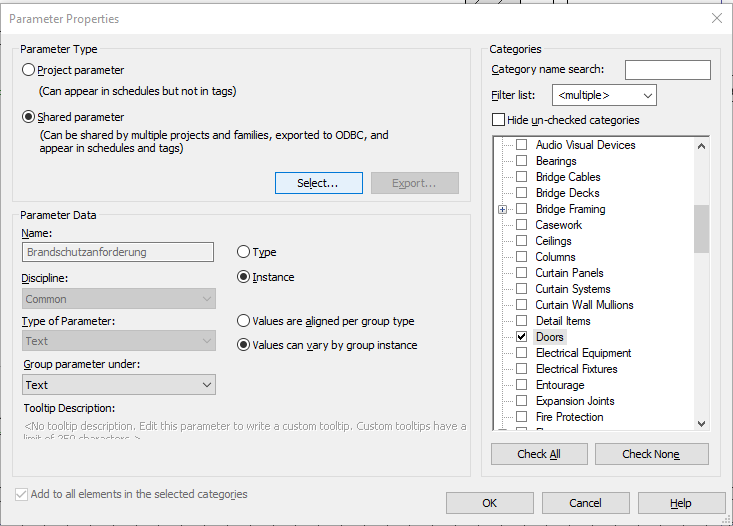Click the Check None button
Screen dimensions: 733x526
(x=651, y=454)
